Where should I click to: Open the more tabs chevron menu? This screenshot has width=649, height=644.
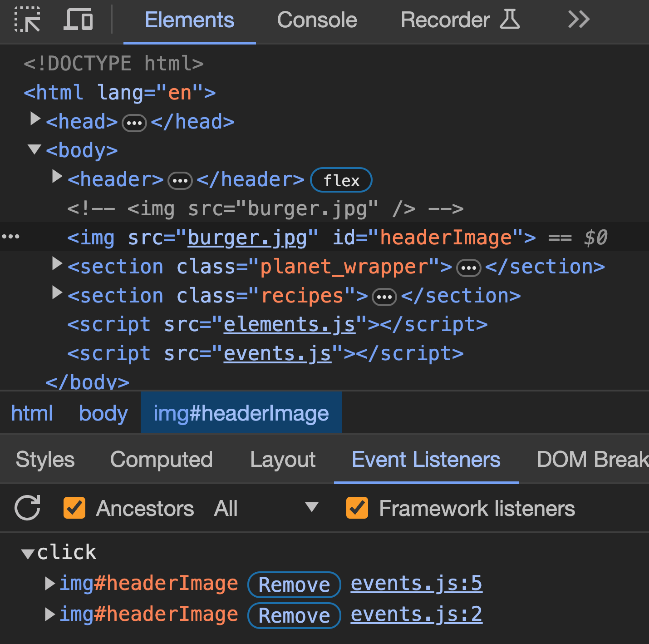coord(579,20)
